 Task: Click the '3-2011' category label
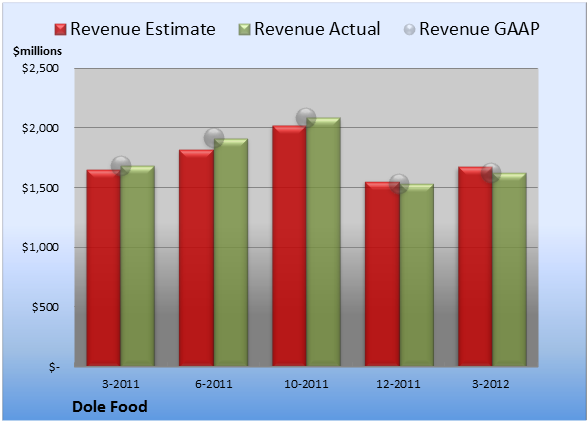[x=121, y=384]
